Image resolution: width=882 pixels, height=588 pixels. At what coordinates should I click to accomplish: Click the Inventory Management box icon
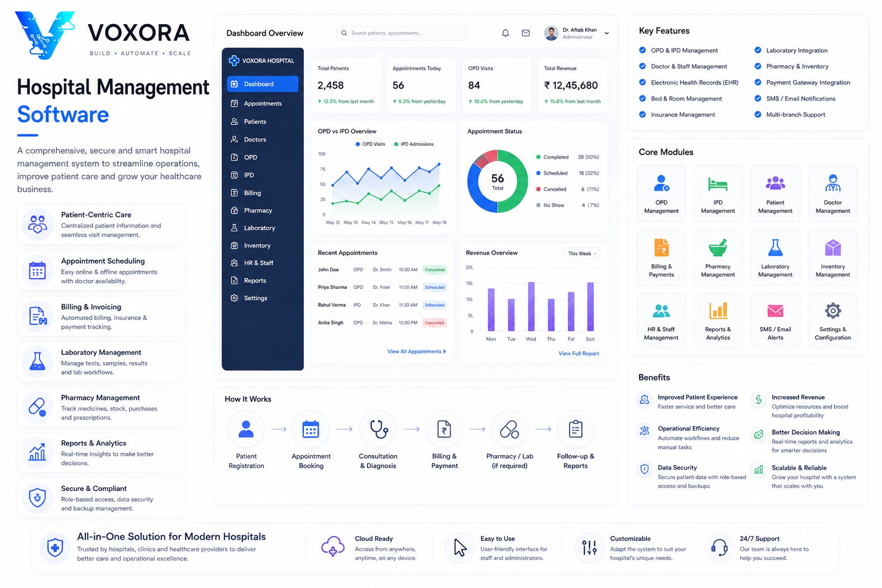833,247
